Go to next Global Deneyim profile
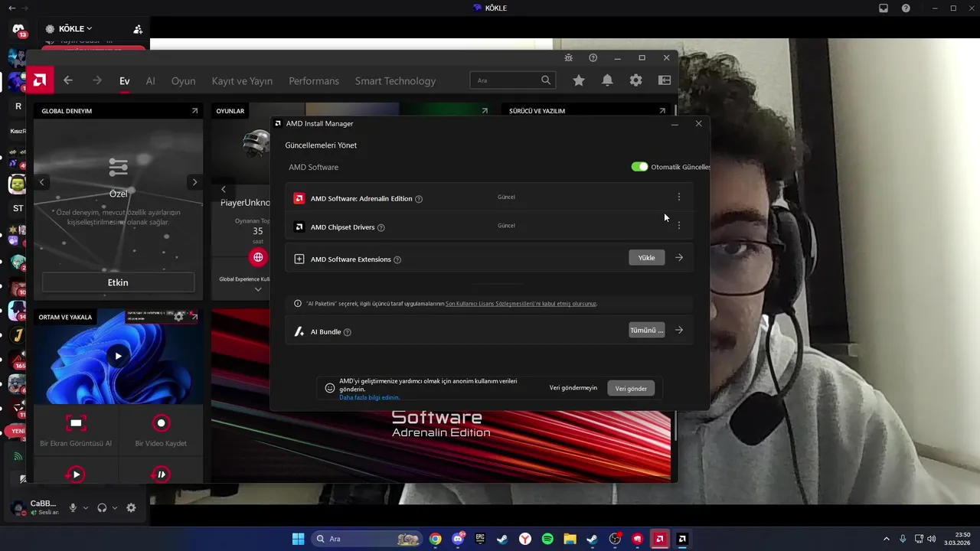Image resolution: width=980 pixels, height=551 pixels. 194,182
